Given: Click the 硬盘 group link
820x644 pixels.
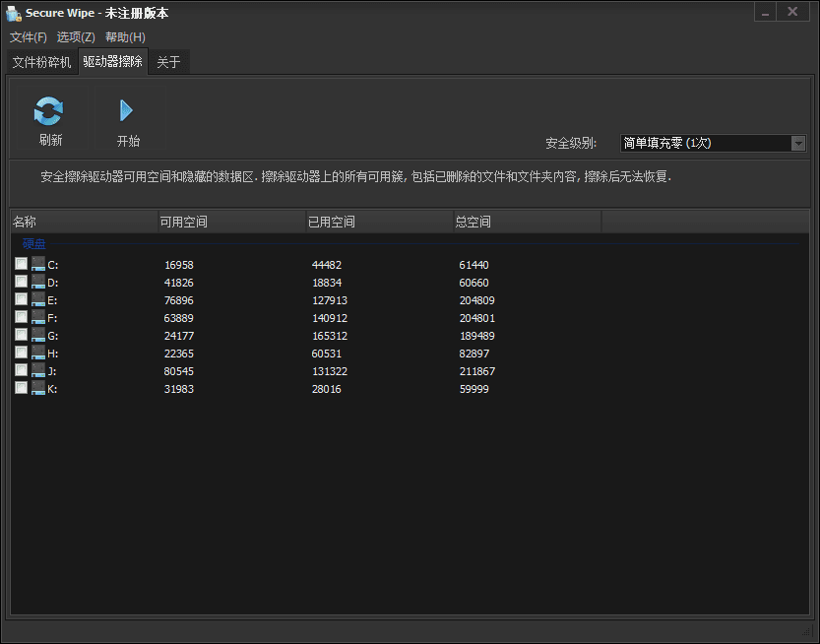Looking at the screenshot, I should (x=34, y=243).
